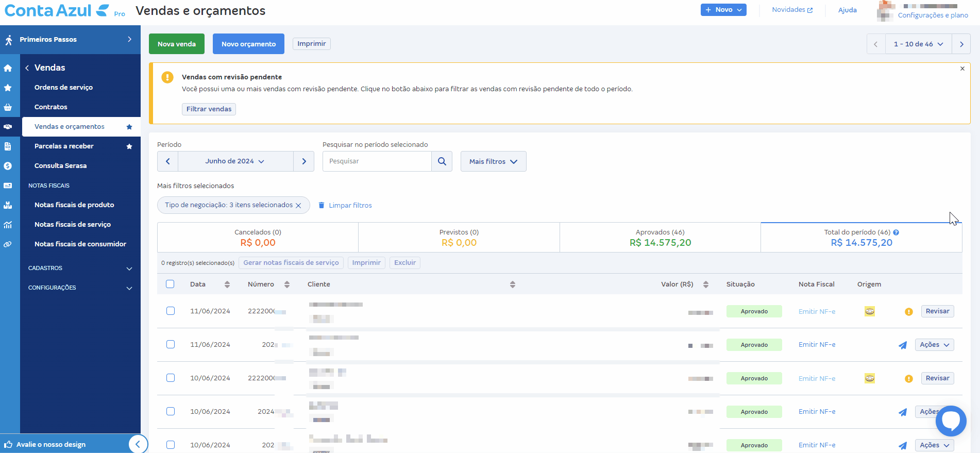
Task: Open the reports chart sidebar icon
Action: point(8,225)
